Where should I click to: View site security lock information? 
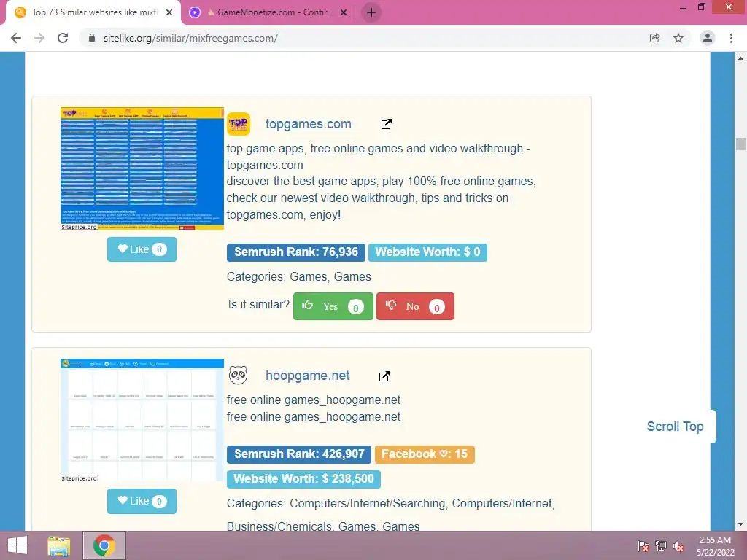pos(93,38)
